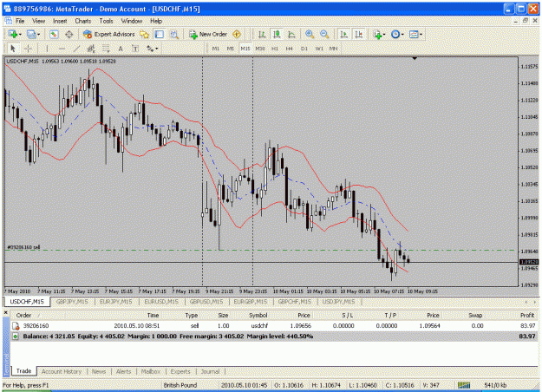The height and width of the screenshot is (392, 542).
Task: Switch to Account History tab
Action: coord(62,371)
